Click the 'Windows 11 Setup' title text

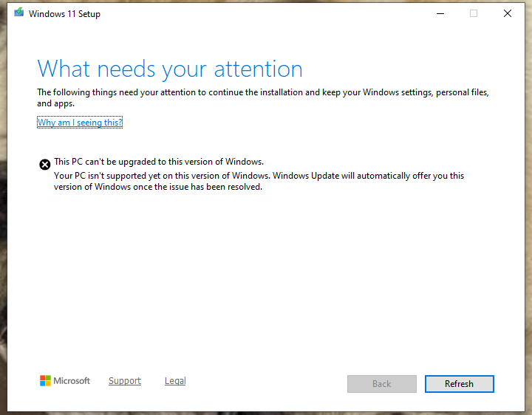[x=64, y=14]
